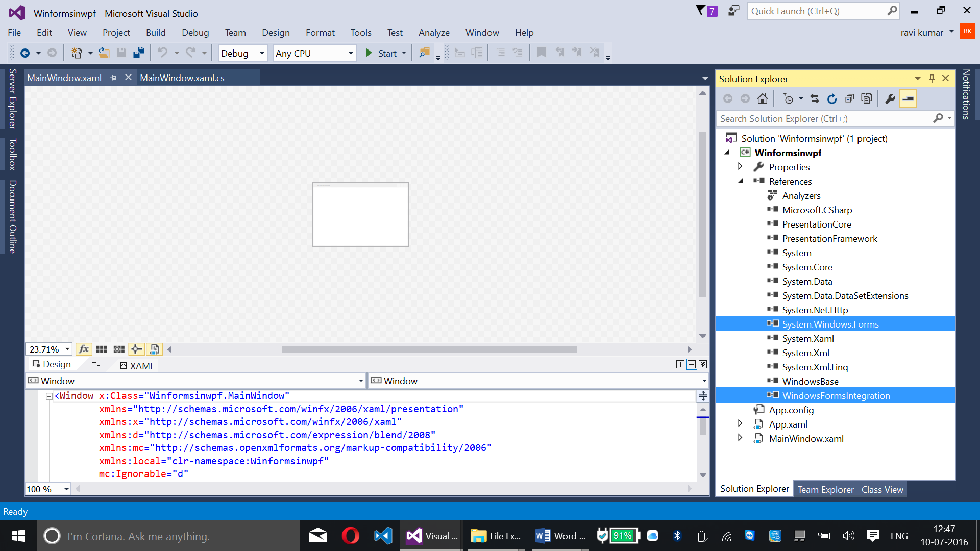Toggle snapping to snaplines

tap(137, 349)
